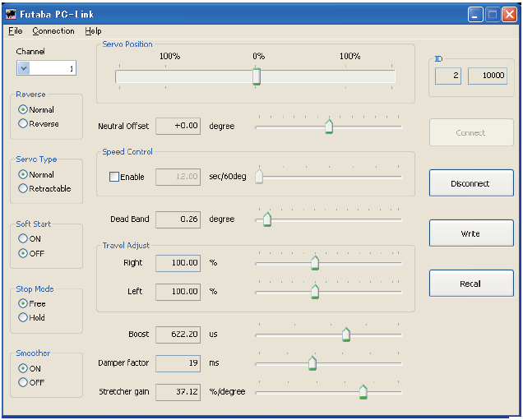Click the Dead Band 0.26 field

[178, 219]
